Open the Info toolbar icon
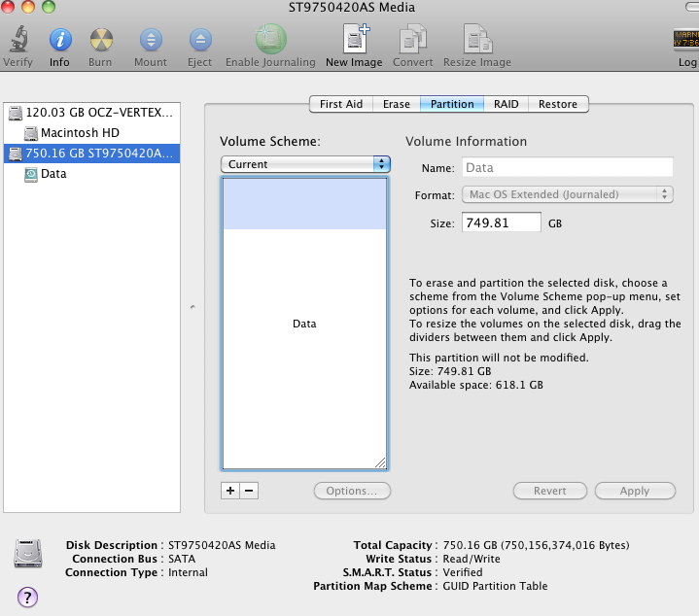Image resolution: width=699 pixels, height=616 pixels. (x=60, y=39)
